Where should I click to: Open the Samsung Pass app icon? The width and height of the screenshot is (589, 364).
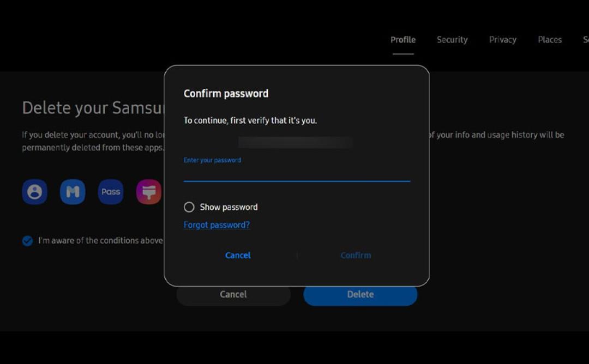pyautogui.click(x=110, y=192)
